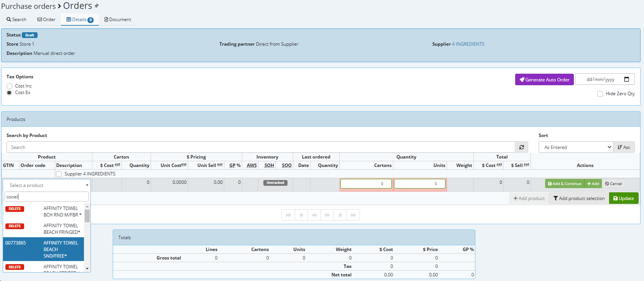Click Add product button
This screenshot has width=644, height=281.
pos(529,198)
